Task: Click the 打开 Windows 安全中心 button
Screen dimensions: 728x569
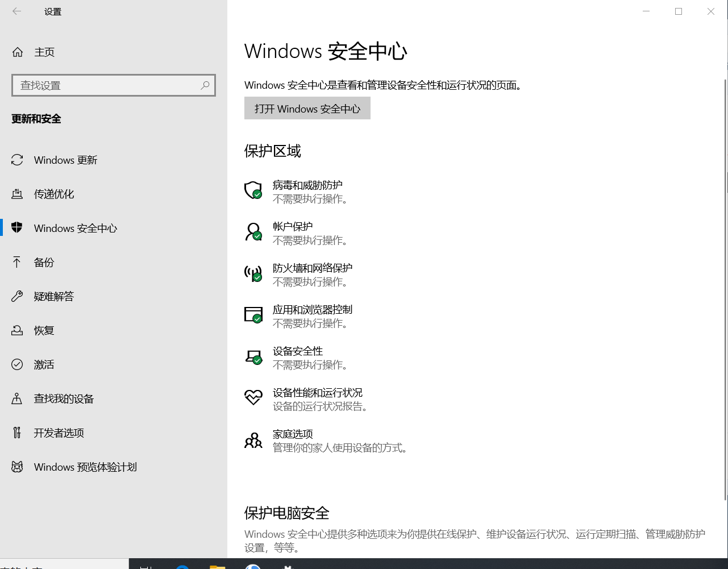Action: click(307, 108)
